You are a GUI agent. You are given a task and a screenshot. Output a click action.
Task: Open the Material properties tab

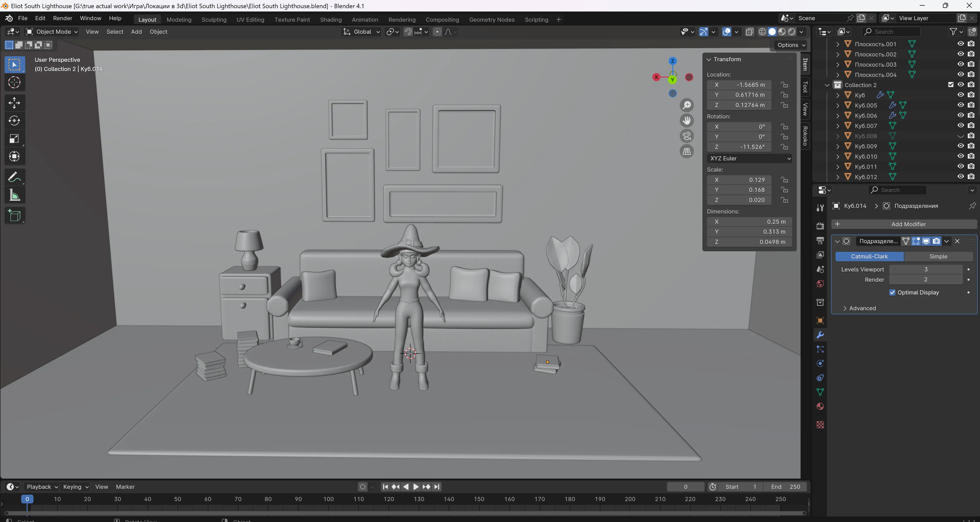point(820,406)
